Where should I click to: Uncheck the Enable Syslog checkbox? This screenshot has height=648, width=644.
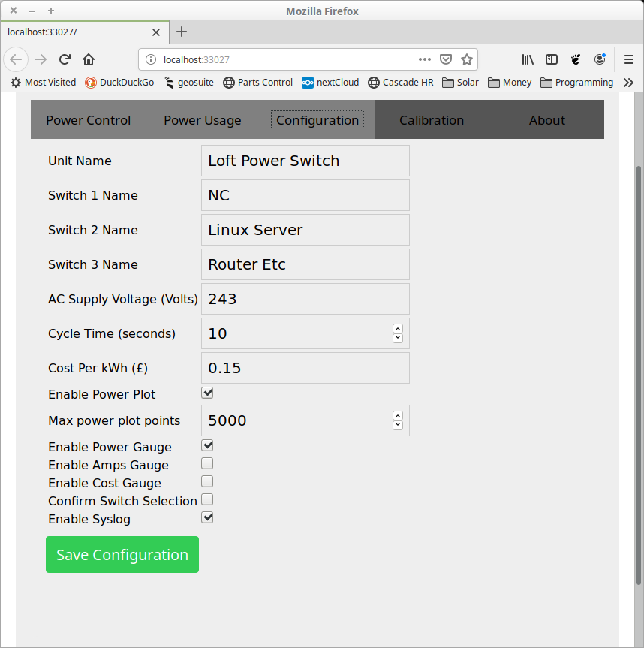point(207,517)
